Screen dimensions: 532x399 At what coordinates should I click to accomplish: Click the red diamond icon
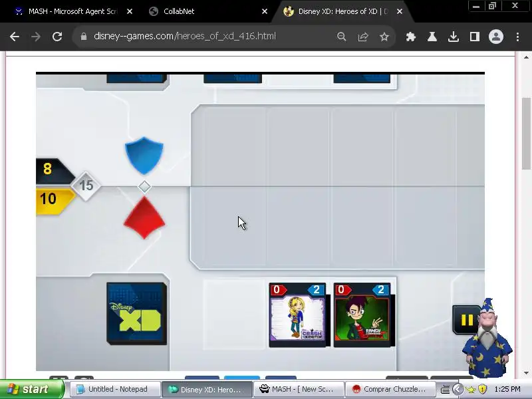pos(144,218)
